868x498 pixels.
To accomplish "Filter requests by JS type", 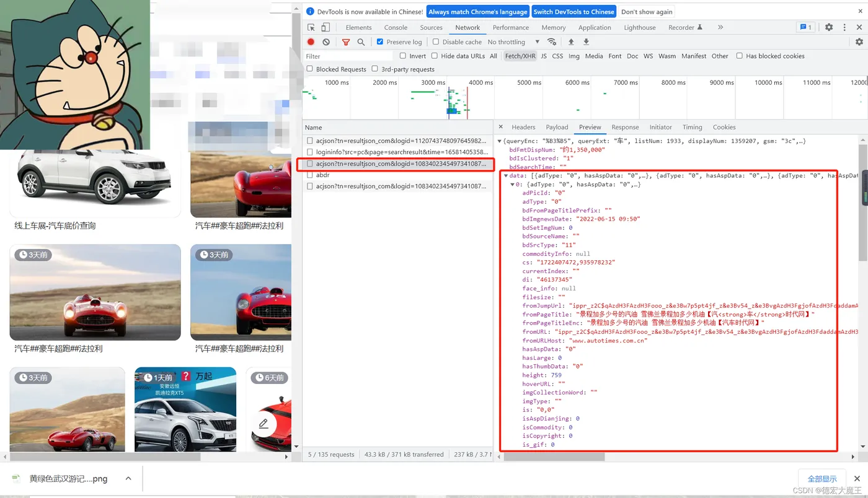I will click(544, 56).
